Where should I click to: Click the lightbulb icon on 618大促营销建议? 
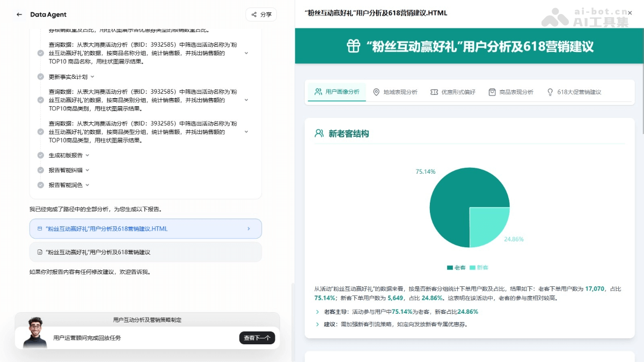pyautogui.click(x=549, y=92)
